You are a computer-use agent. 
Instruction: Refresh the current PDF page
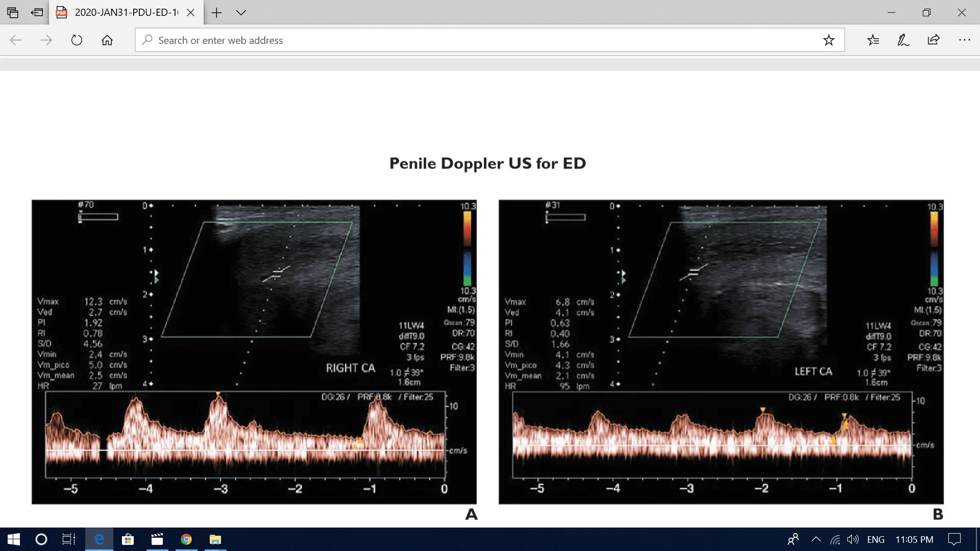(x=77, y=40)
